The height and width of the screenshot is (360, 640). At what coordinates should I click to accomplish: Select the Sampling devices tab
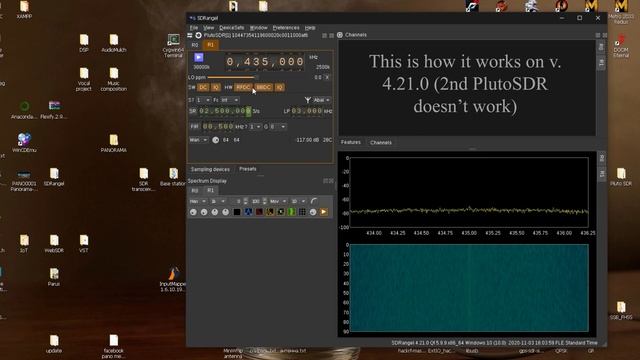[210, 169]
